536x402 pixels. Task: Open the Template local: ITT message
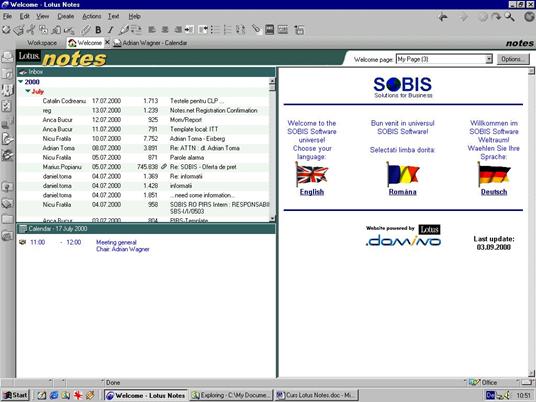click(144, 129)
